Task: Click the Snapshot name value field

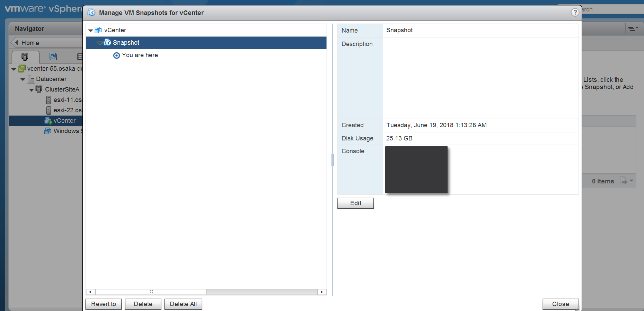Action: click(480, 30)
